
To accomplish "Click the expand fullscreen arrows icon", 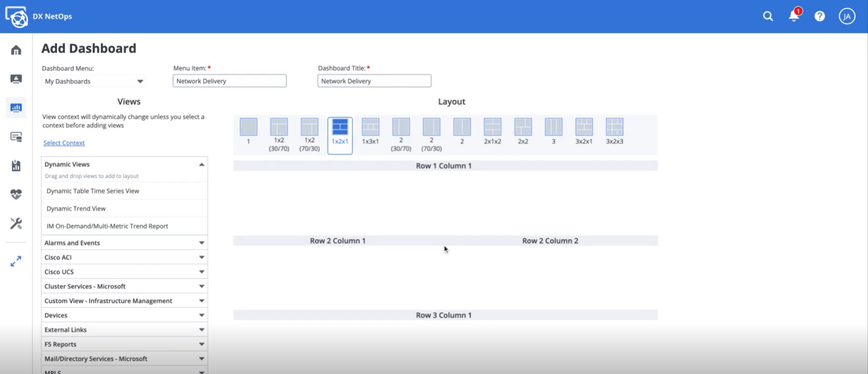I will tap(16, 262).
